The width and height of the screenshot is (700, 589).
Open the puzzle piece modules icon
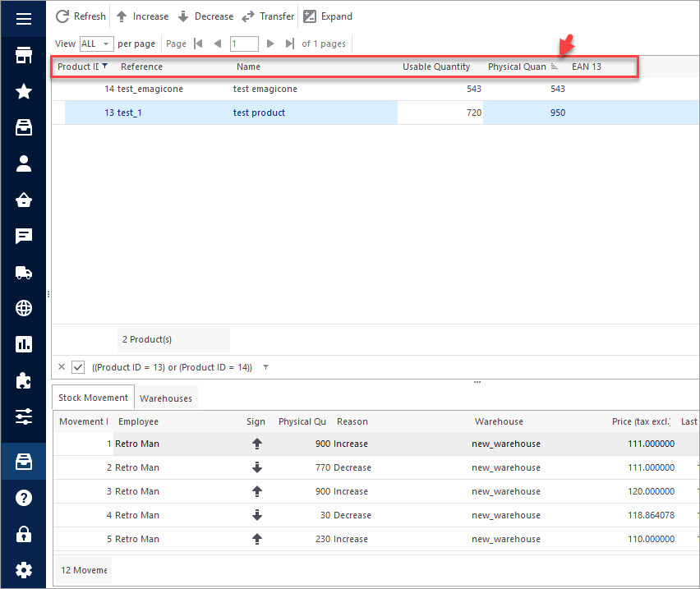(23, 380)
